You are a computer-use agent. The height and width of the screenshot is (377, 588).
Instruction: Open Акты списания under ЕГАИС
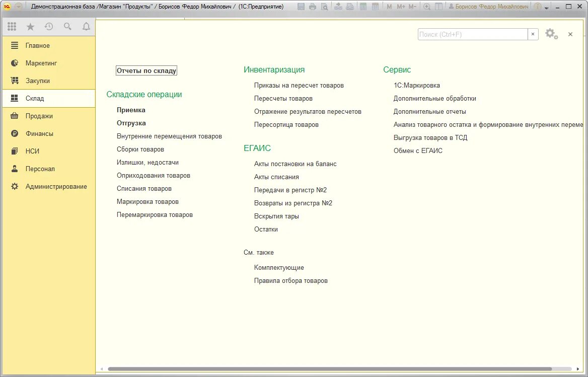[x=276, y=177]
